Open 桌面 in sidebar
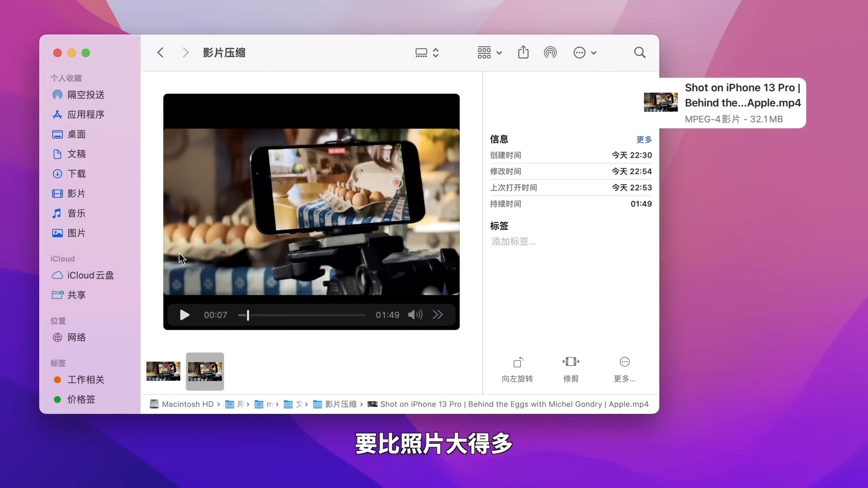The width and height of the screenshot is (868, 488). pos(76,134)
